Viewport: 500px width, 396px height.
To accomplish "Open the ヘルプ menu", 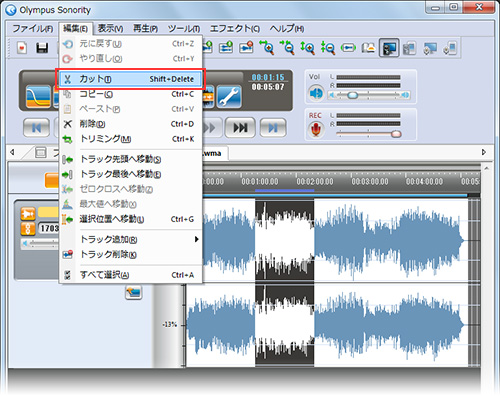I will tap(287, 29).
